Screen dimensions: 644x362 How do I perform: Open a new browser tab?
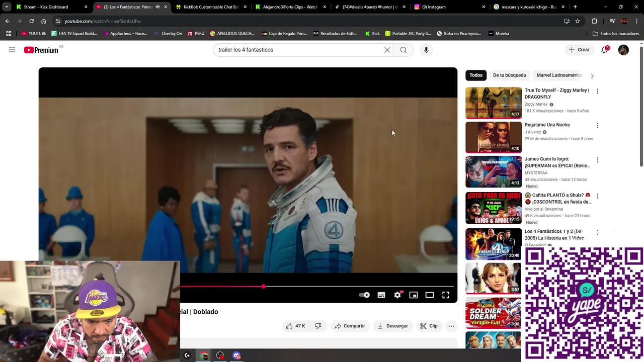[575, 7]
